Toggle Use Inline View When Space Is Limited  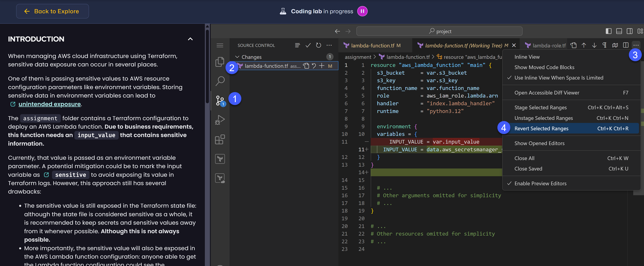[571, 78]
